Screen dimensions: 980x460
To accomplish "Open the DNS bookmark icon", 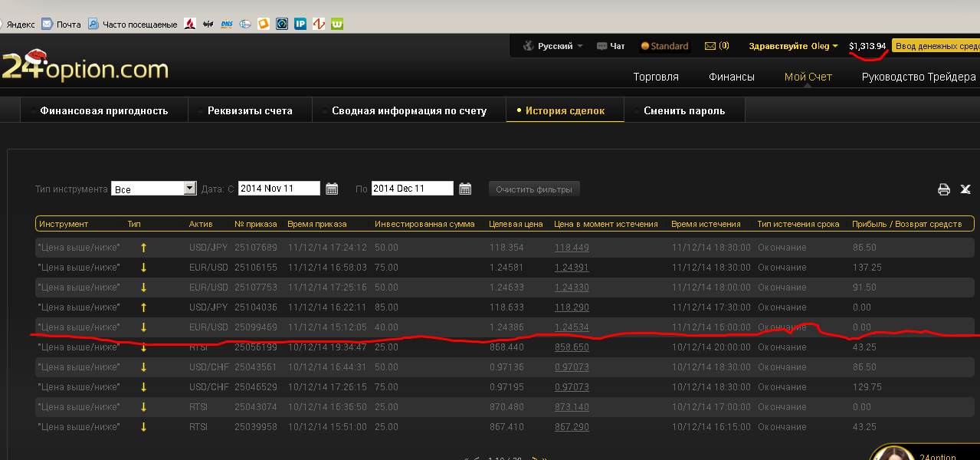I will coord(227,24).
